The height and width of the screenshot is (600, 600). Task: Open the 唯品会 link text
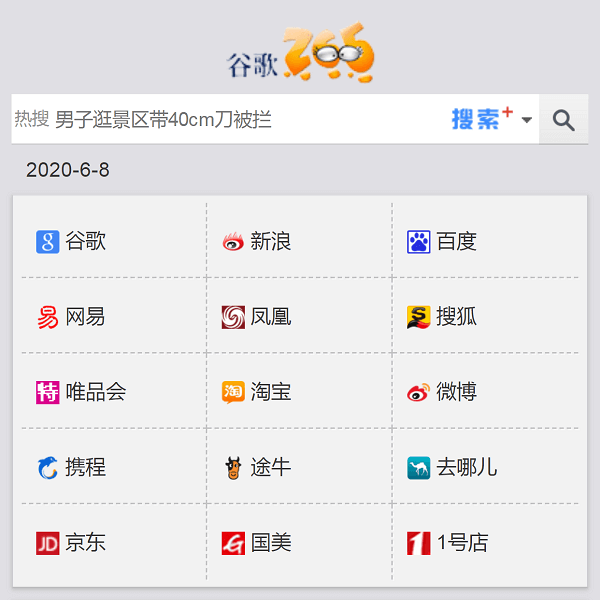(96, 392)
